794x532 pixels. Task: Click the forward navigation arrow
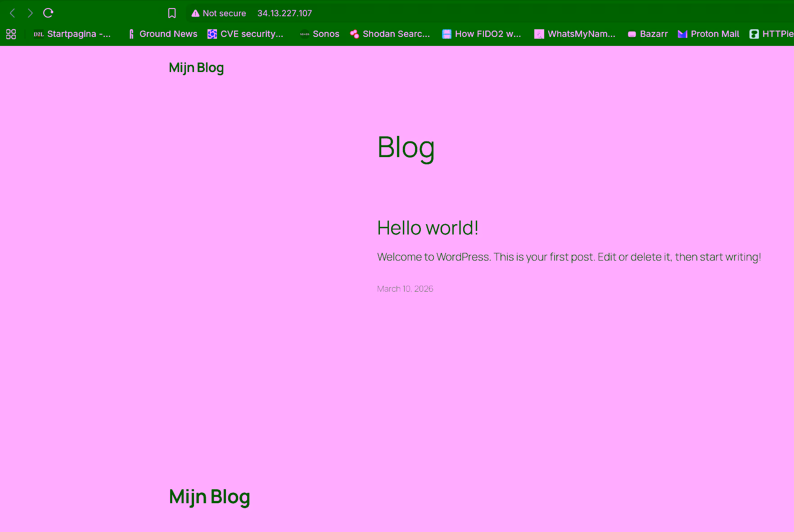(30, 13)
